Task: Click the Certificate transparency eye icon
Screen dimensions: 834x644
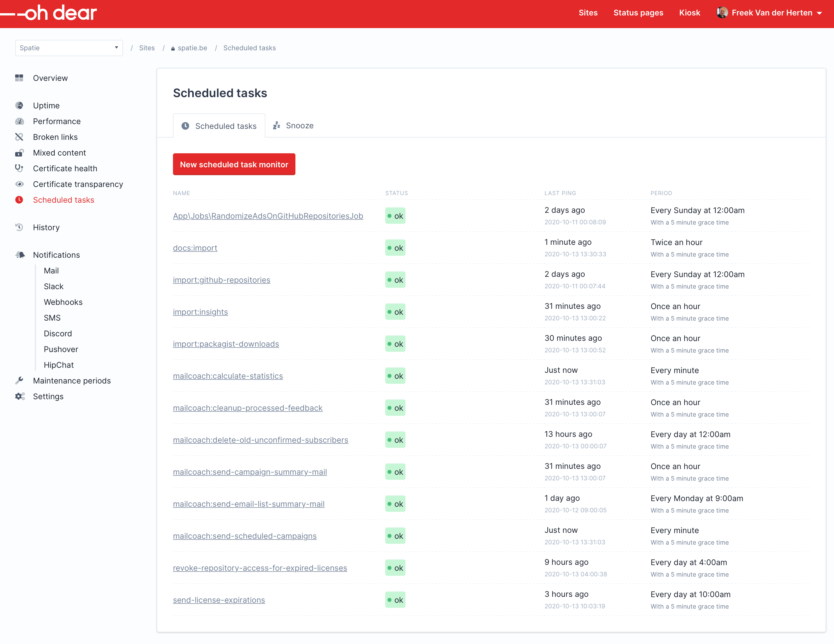Action: [19, 184]
